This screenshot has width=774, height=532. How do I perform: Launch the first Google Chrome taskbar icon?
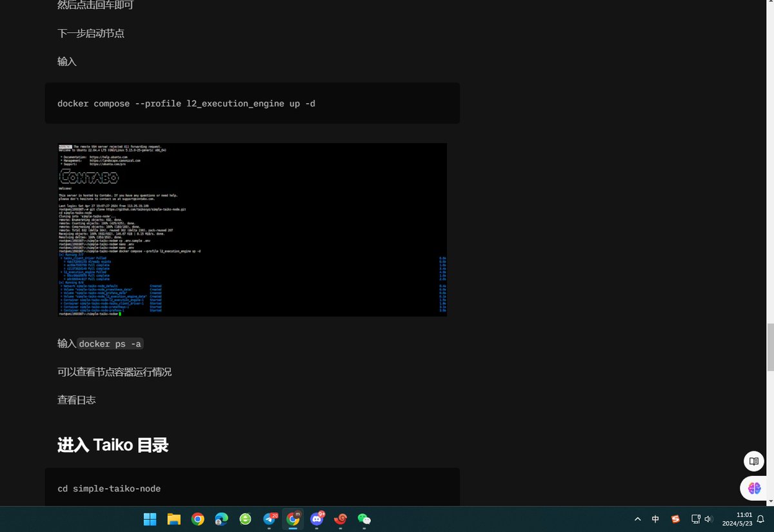[198, 519]
